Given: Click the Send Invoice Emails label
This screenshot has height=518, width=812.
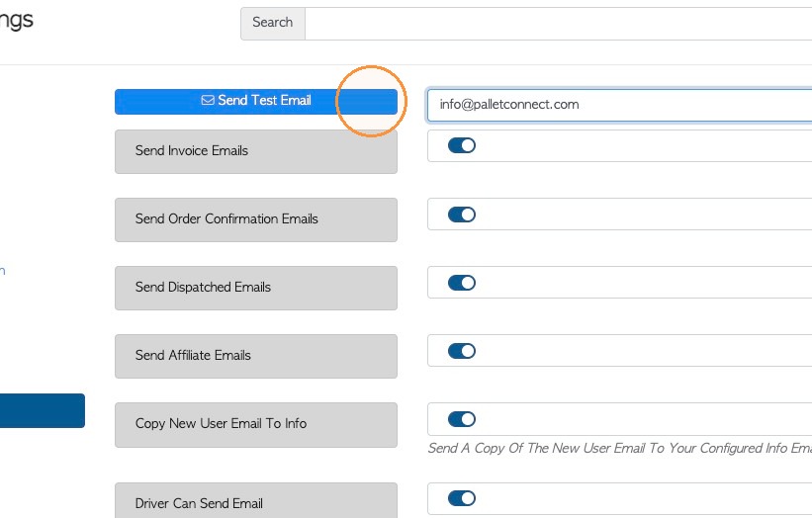Looking at the screenshot, I should point(256,151).
